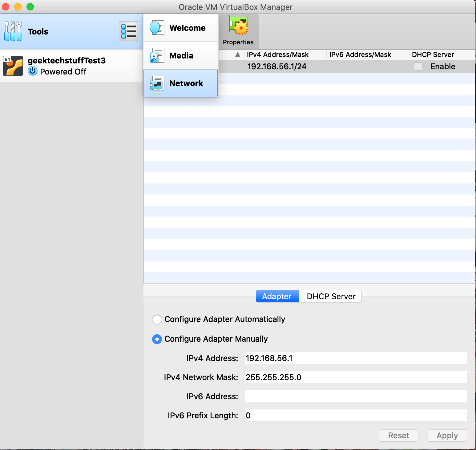Click the Powered Off status icon

click(x=32, y=71)
